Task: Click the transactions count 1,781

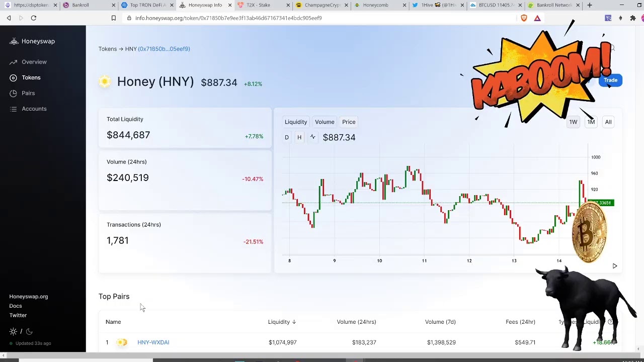Action: coord(118,240)
